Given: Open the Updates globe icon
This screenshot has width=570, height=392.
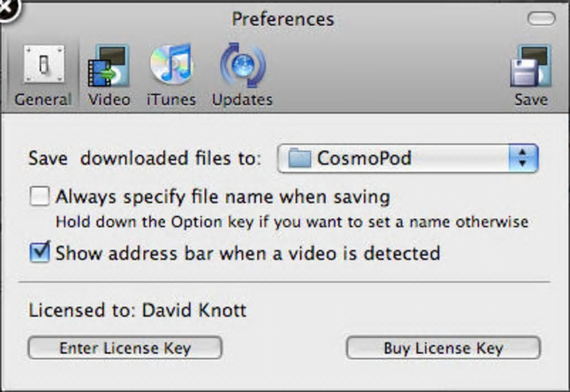Looking at the screenshot, I should tap(243, 65).
